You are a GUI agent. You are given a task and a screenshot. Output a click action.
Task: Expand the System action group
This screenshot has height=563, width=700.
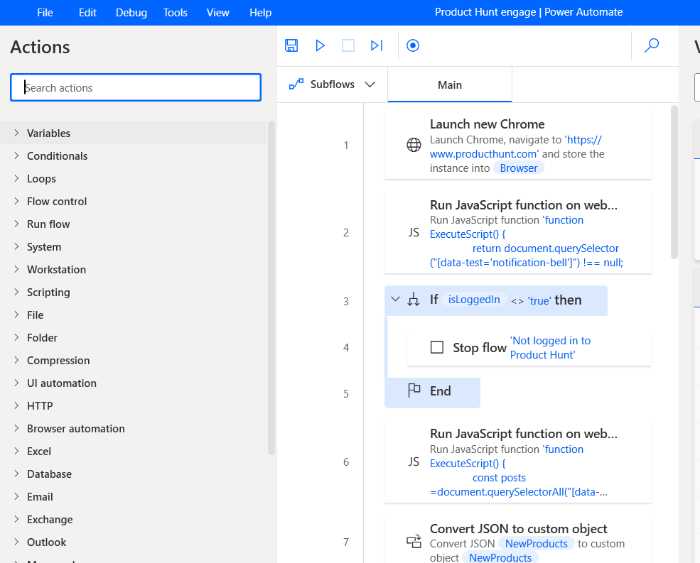tap(17, 246)
